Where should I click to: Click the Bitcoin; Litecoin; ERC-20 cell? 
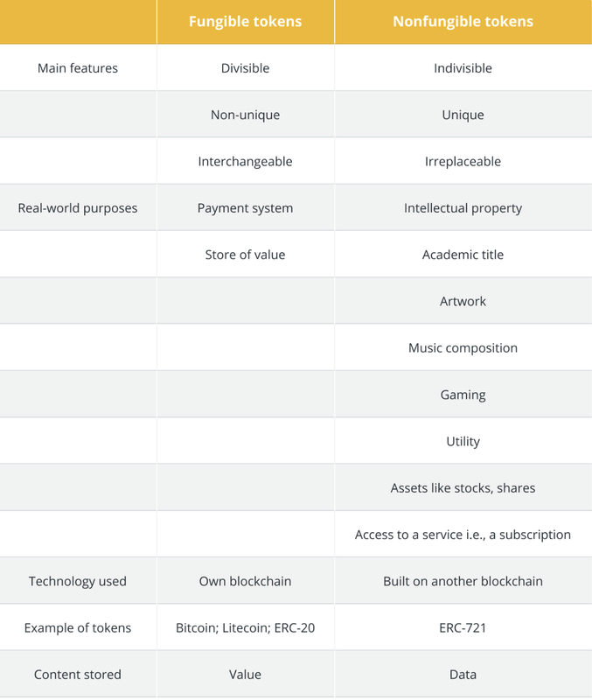[245, 627]
